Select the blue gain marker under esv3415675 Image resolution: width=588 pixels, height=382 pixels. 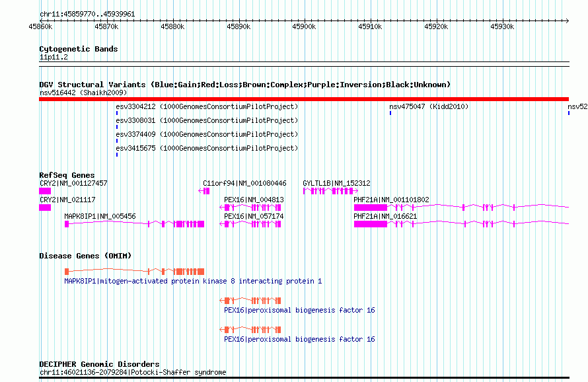point(117,155)
